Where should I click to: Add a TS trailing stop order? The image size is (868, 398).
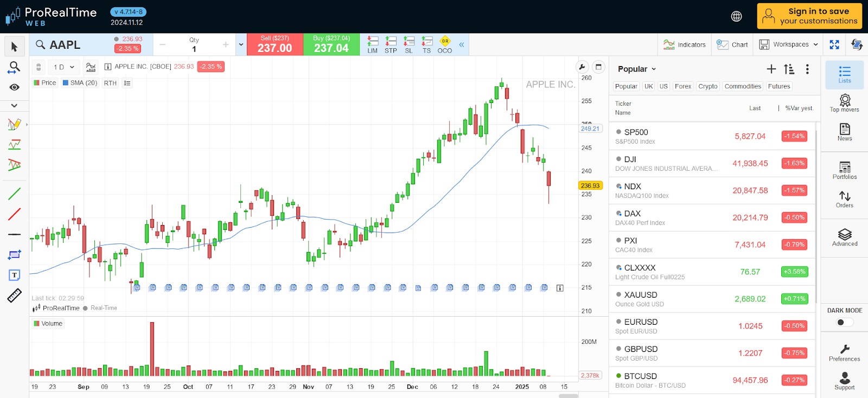[x=427, y=44]
